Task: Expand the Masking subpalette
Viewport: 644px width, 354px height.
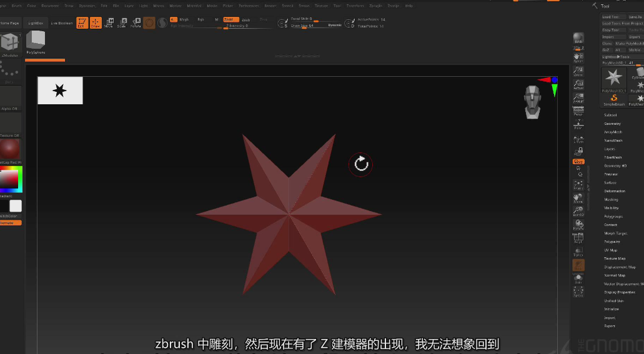Action: pyautogui.click(x=611, y=199)
